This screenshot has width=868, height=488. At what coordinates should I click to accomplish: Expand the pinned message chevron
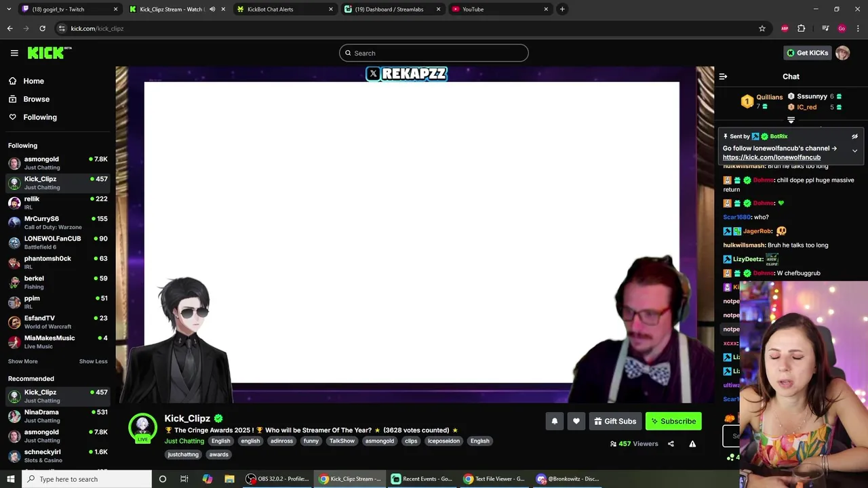click(x=854, y=150)
